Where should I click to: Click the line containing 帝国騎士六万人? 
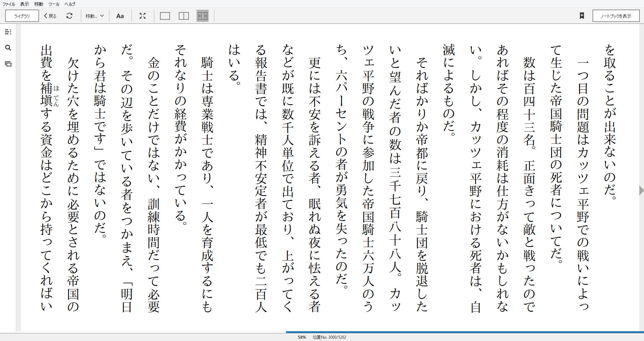368,178
